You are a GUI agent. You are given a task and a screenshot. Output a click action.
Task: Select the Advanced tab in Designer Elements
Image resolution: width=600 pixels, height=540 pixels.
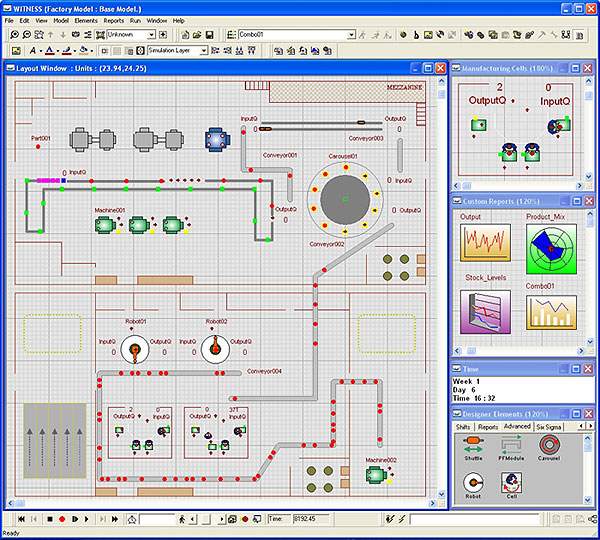tap(517, 426)
